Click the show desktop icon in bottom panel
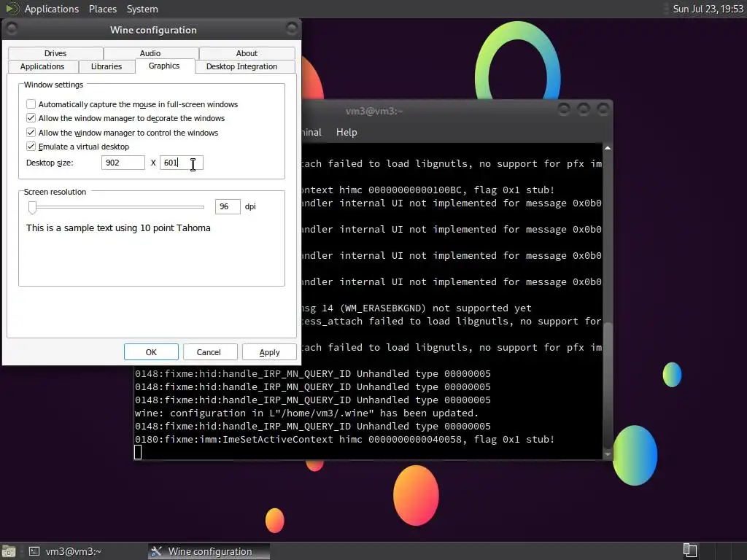This screenshot has width=747, height=560. click(9, 551)
